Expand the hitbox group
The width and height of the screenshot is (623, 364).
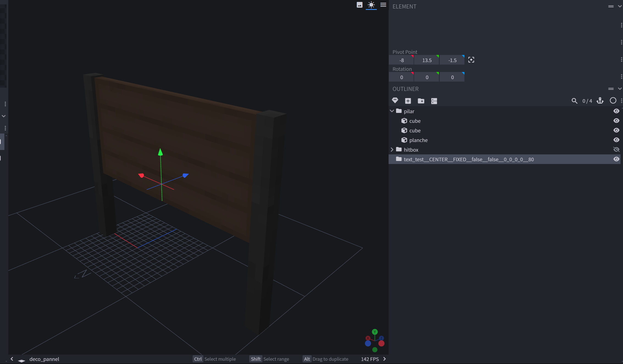(392, 149)
